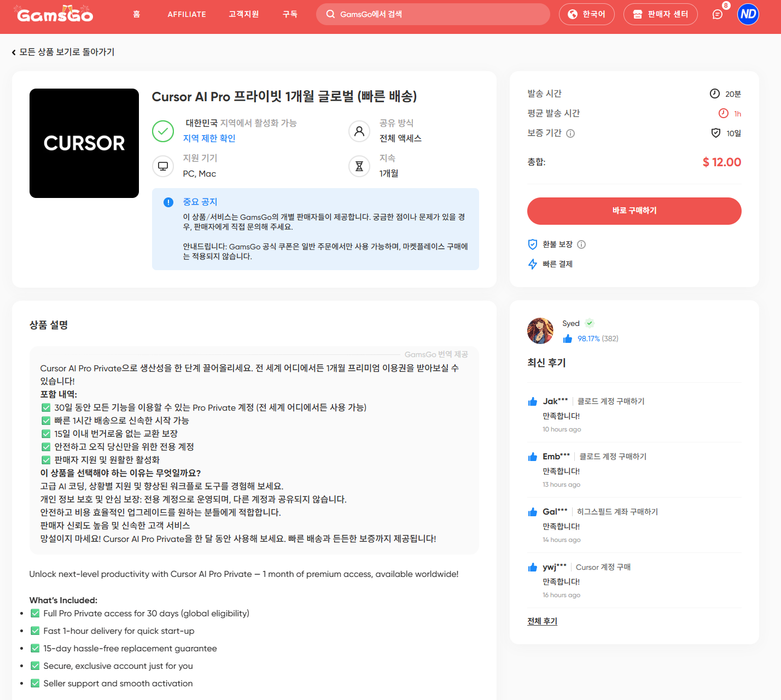
Task: Open seller Syed's avatar
Action: pos(540,331)
